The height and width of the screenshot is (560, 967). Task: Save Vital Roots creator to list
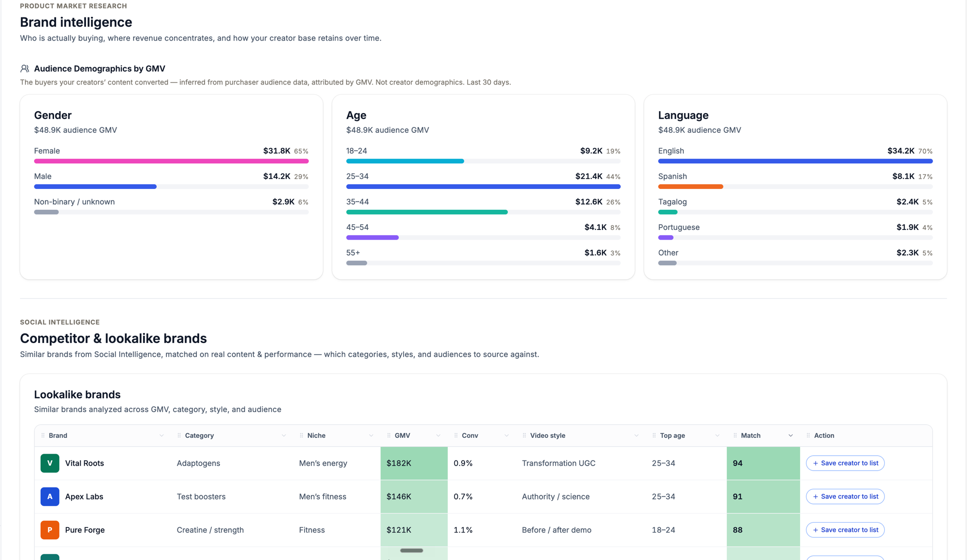845,463
